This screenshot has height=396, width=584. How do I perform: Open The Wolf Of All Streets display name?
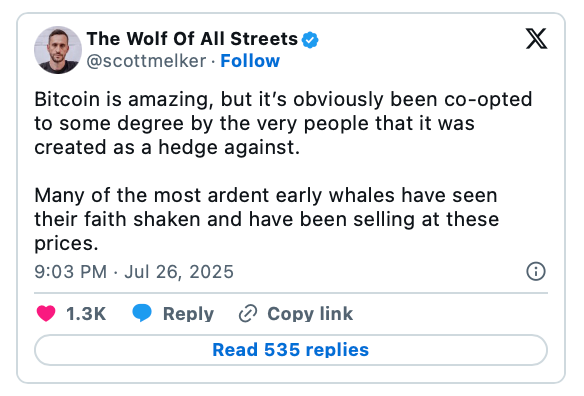[192, 39]
